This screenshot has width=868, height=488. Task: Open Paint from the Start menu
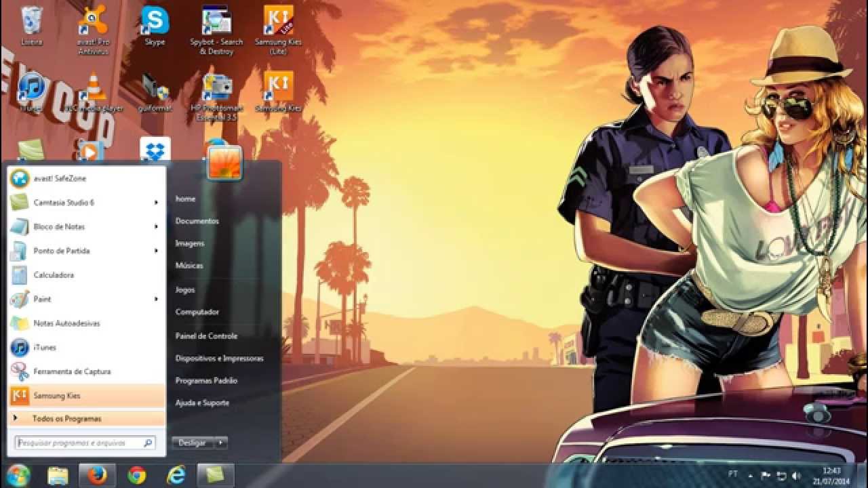[x=87, y=299]
